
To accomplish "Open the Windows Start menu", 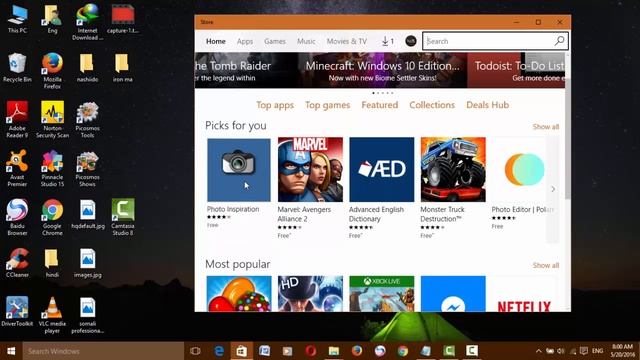I will pos(11,351).
